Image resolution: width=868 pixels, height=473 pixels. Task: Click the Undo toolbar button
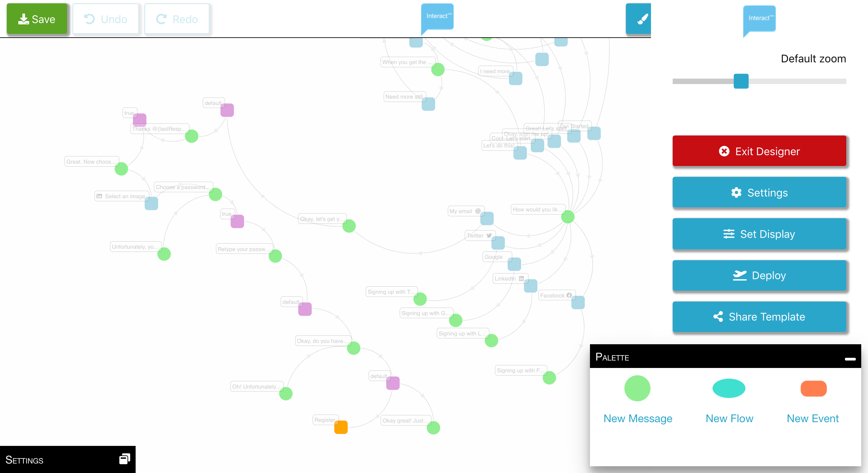pyautogui.click(x=105, y=19)
